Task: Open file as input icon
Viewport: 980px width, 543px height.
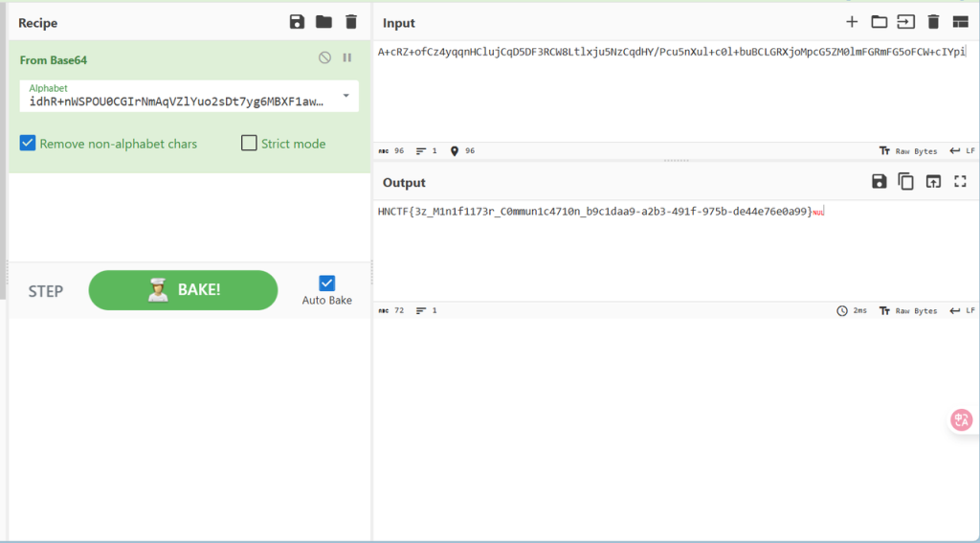Action: [906, 23]
